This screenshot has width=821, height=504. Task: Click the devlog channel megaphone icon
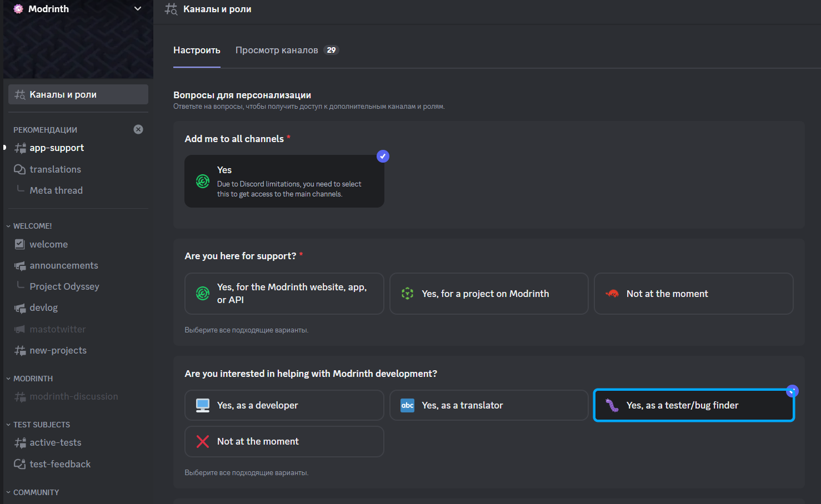point(20,308)
